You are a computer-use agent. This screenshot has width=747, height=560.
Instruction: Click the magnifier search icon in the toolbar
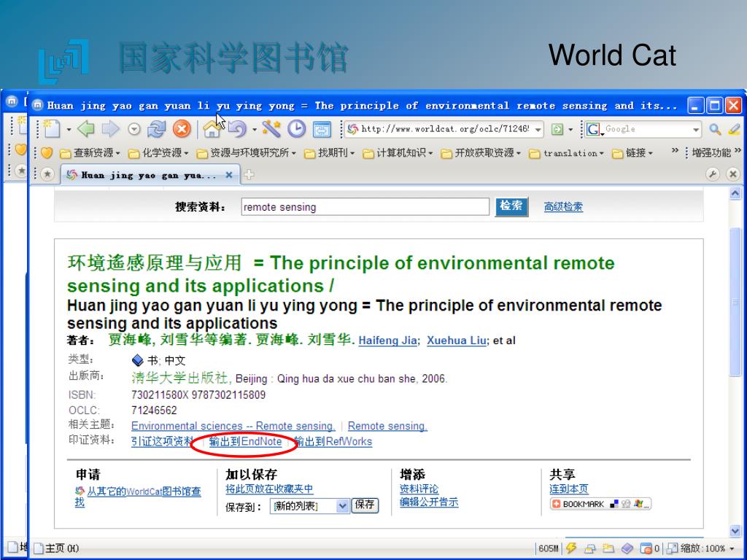click(715, 129)
